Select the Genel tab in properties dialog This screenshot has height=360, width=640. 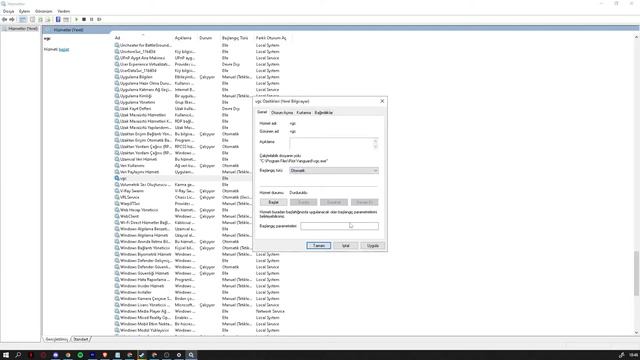click(262, 112)
